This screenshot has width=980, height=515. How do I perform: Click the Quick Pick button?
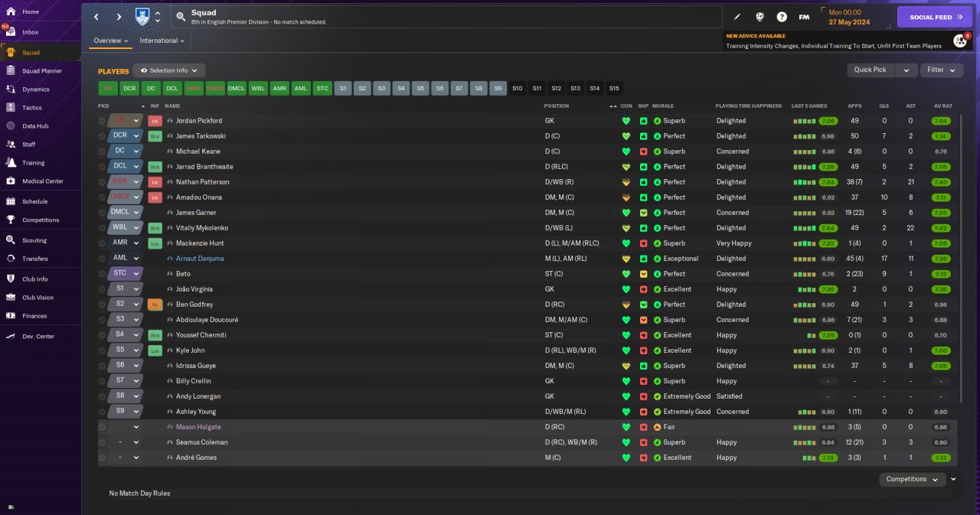(x=871, y=70)
